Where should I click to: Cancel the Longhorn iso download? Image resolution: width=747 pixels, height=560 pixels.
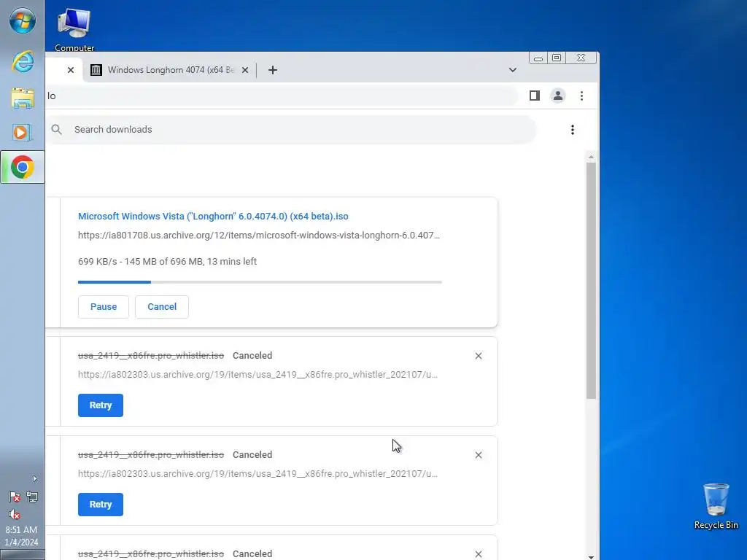tap(162, 307)
